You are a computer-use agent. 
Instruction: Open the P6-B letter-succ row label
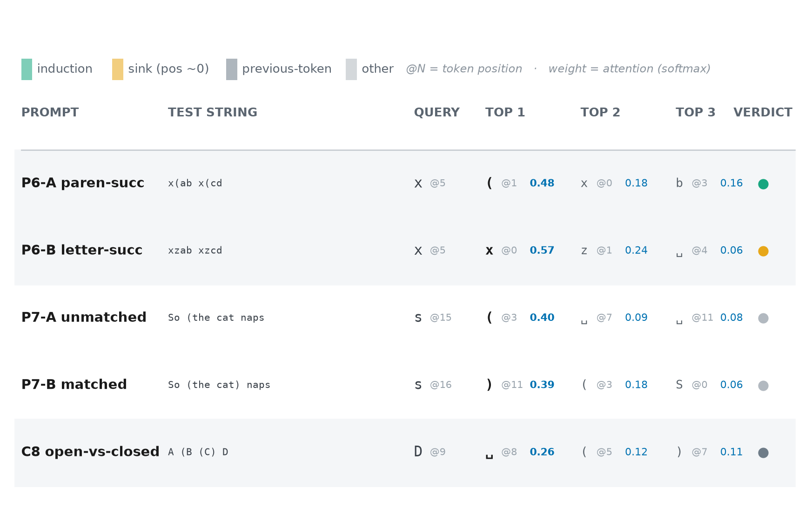click(82, 250)
